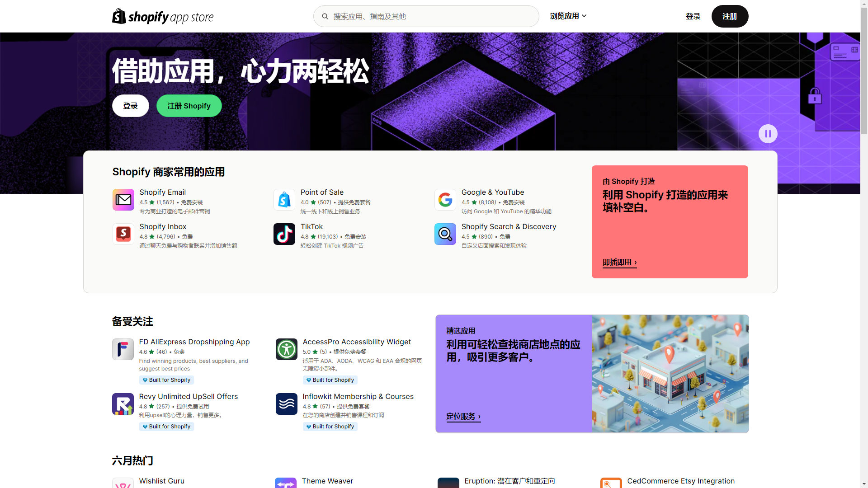
Task: Click the Shopify app store logo
Action: click(x=162, y=16)
